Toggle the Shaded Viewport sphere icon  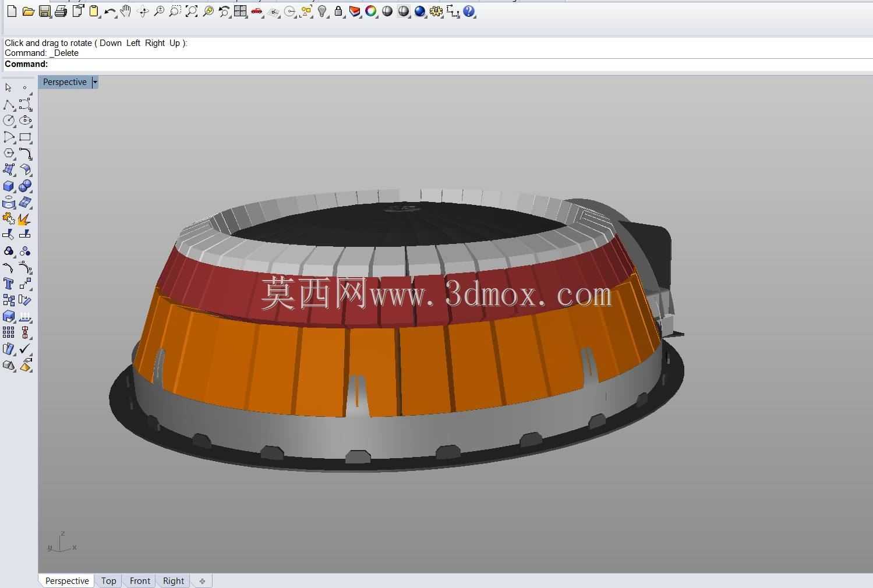[x=404, y=11]
